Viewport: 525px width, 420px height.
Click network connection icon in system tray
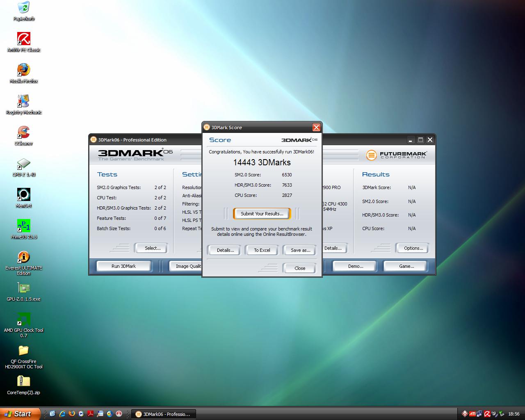(479, 414)
